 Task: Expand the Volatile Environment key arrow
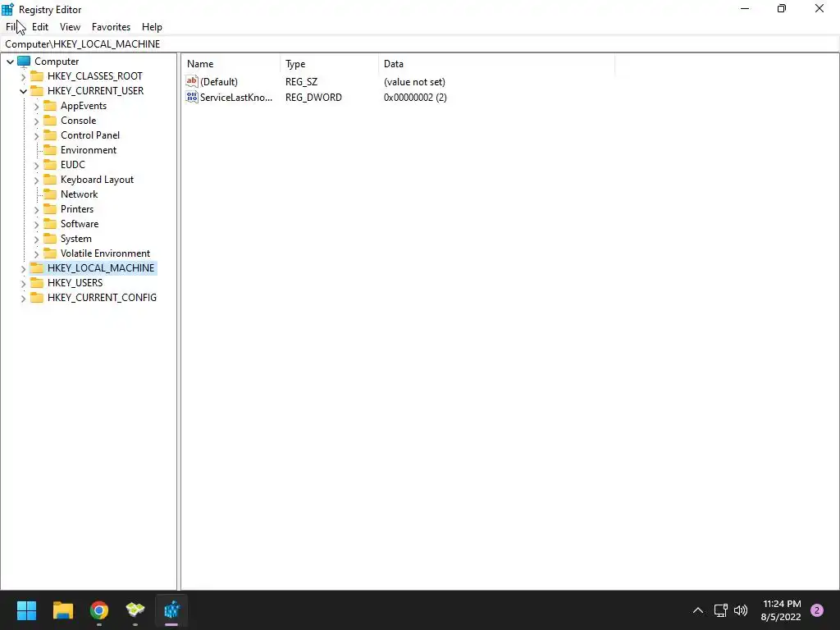click(36, 253)
